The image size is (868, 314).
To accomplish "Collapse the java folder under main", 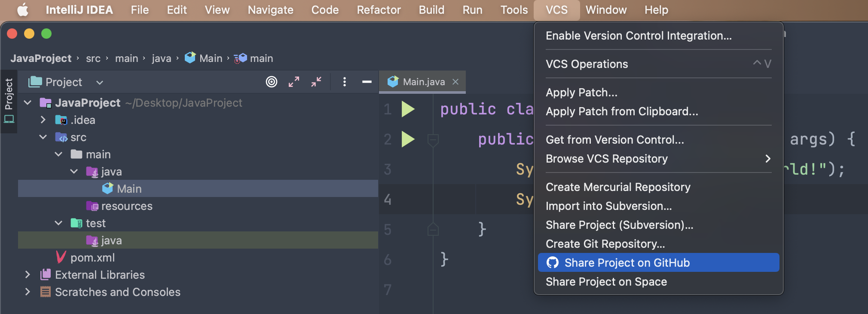I will coord(74,171).
